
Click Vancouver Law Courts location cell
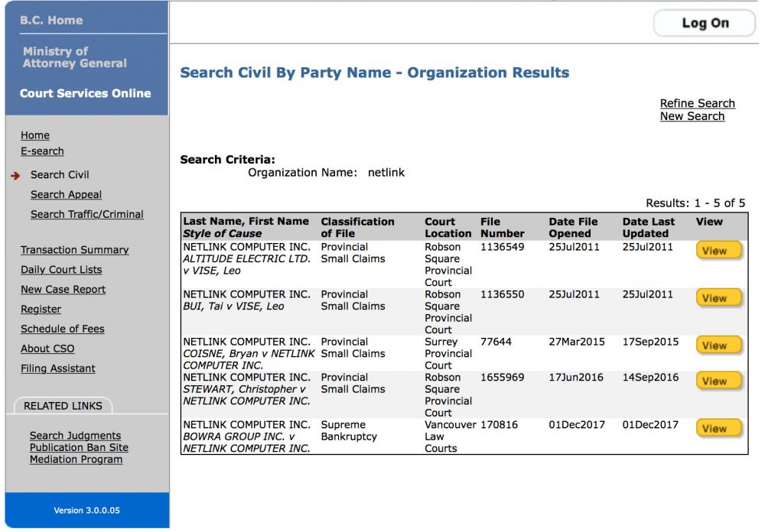click(450, 436)
